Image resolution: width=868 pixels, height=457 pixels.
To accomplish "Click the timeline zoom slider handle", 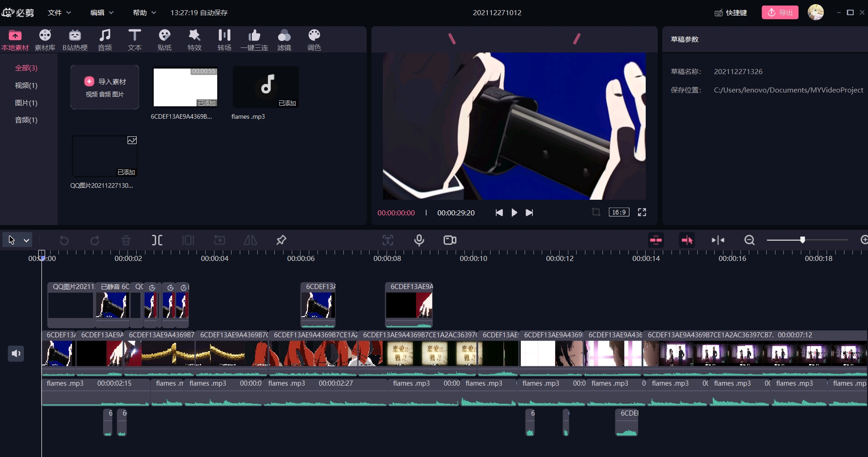I will pos(803,240).
